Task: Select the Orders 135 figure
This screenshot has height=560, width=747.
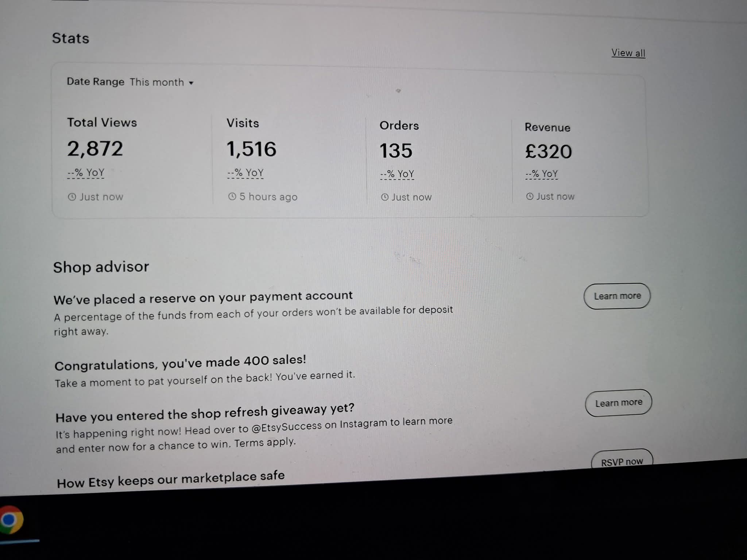Action: coord(396,151)
